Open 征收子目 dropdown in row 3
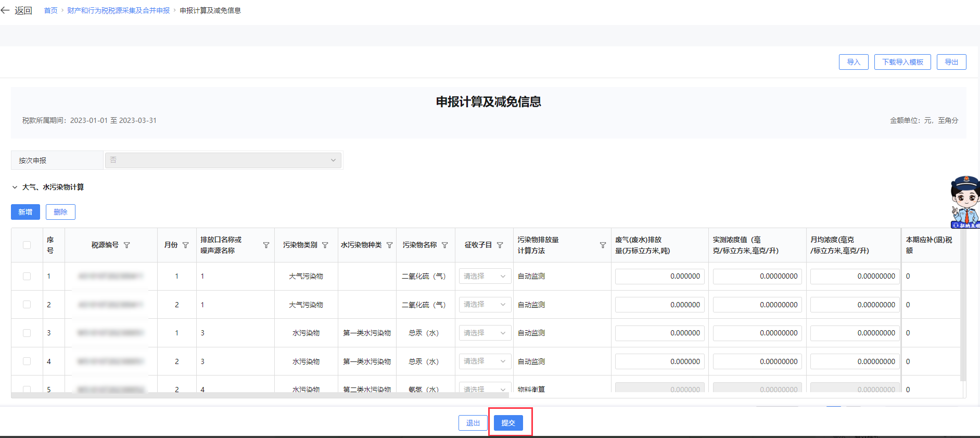The image size is (980, 438). click(484, 333)
